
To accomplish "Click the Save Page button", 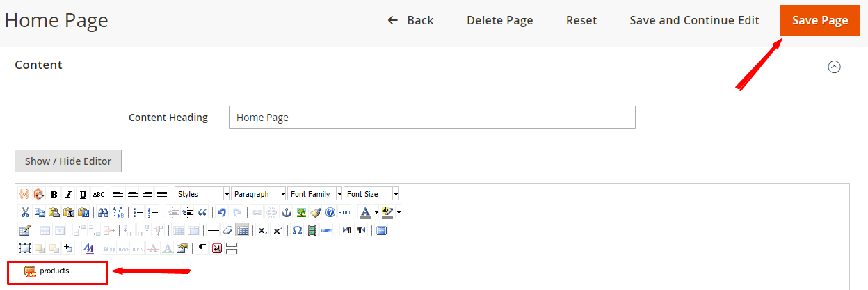I will 820,20.
